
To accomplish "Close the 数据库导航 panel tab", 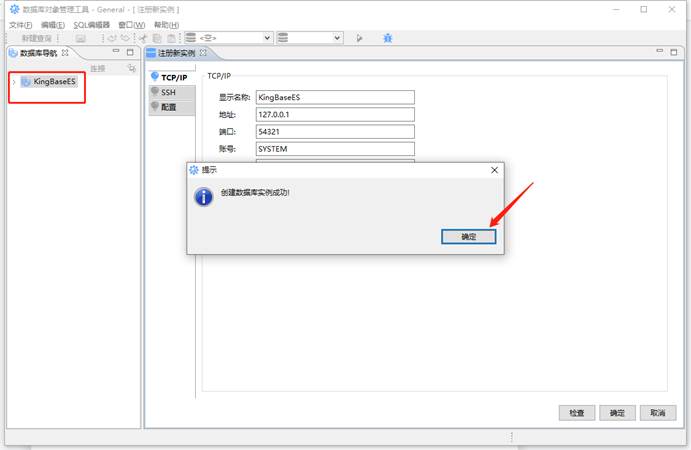I will pyautogui.click(x=65, y=52).
